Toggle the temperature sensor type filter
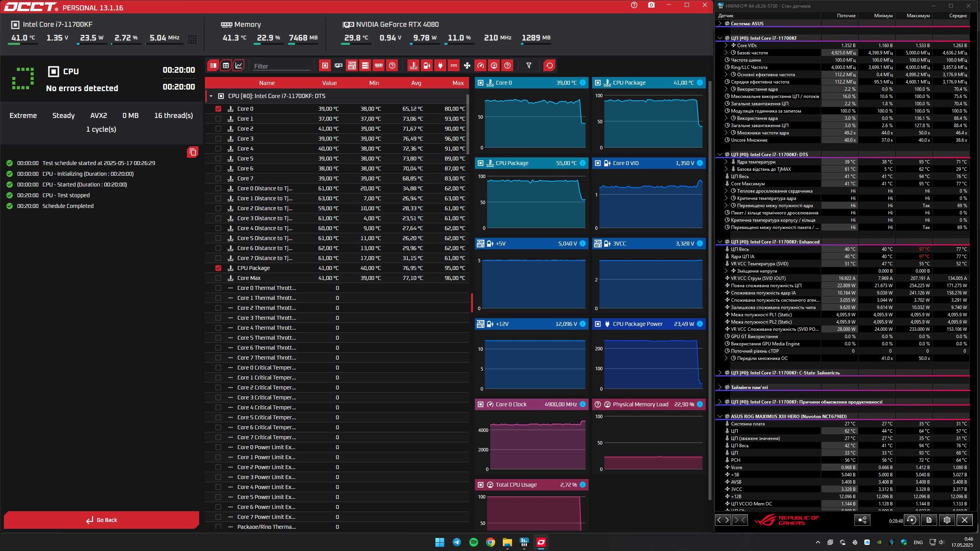 coord(413,65)
